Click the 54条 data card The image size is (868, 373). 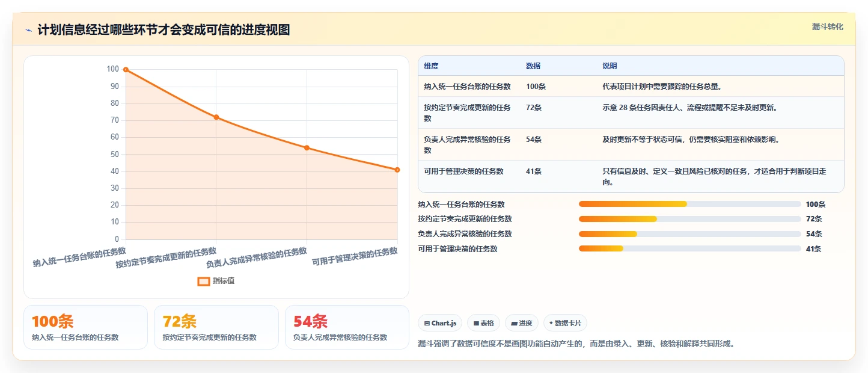347,327
